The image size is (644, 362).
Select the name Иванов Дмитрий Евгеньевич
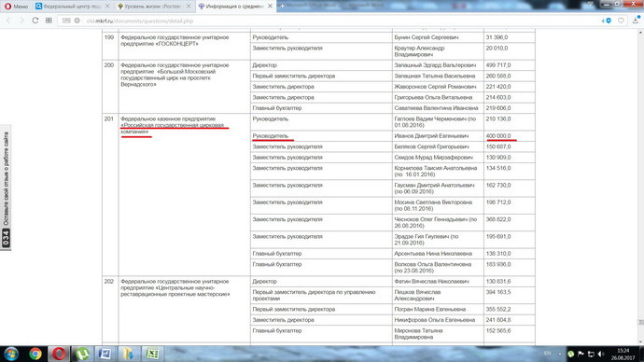[x=431, y=136]
